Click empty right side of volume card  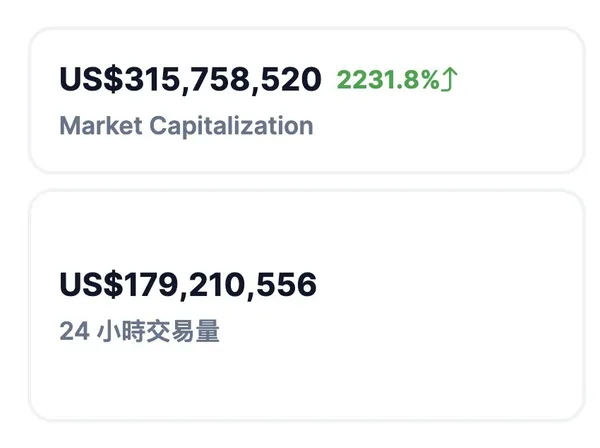(x=480, y=300)
